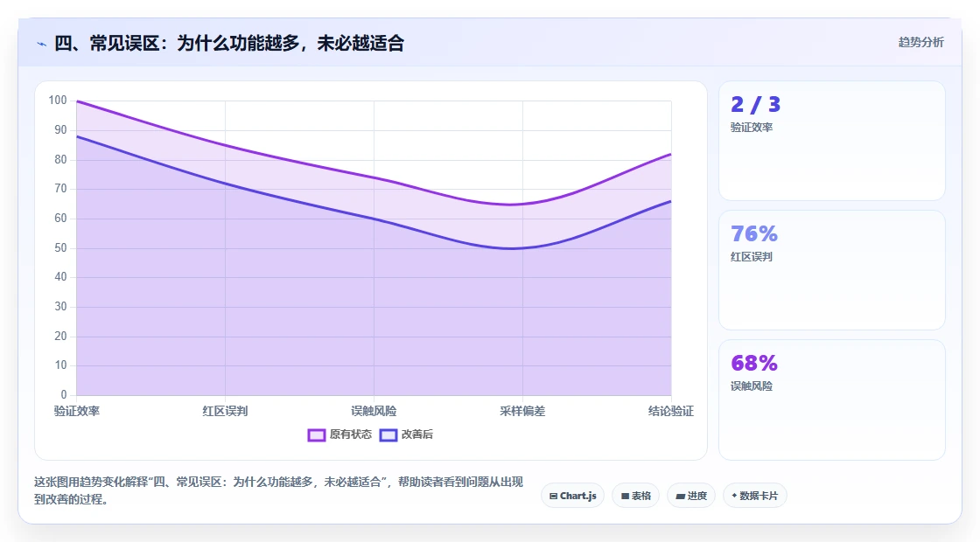Click the icon in Chart.js tag
The width and height of the screenshot is (980, 542).
pyautogui.click(x=553, y=497)
